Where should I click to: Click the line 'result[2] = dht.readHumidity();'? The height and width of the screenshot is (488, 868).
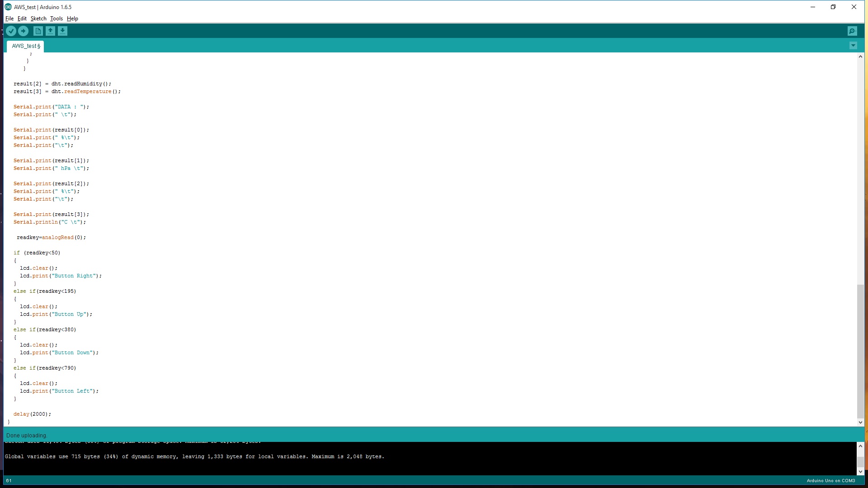click(62, 84)
